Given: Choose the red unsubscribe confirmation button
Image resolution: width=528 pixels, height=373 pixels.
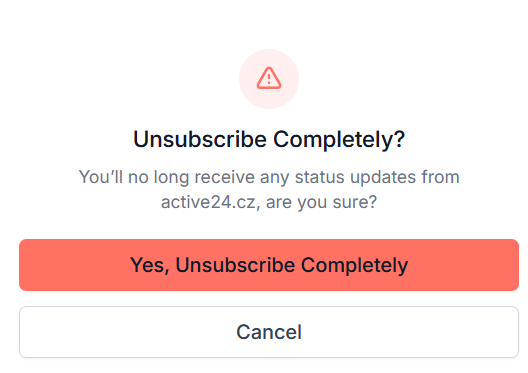Looking at the screenshot, I should click(269, 265).
